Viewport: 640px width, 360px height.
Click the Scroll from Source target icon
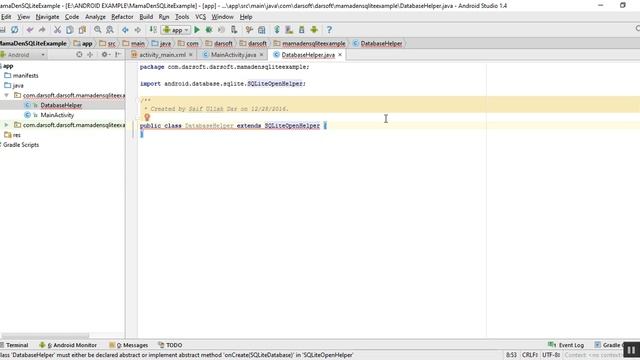pos(79,55)
